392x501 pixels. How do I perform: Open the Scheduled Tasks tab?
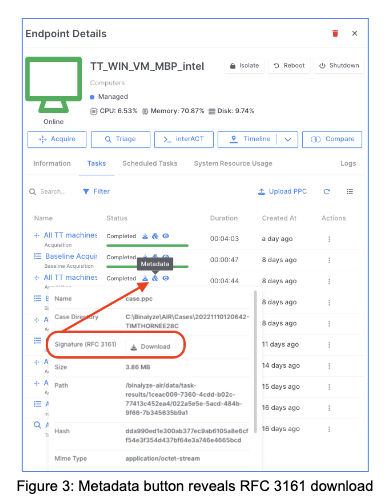pyautogui.click(x=150, y=164)
